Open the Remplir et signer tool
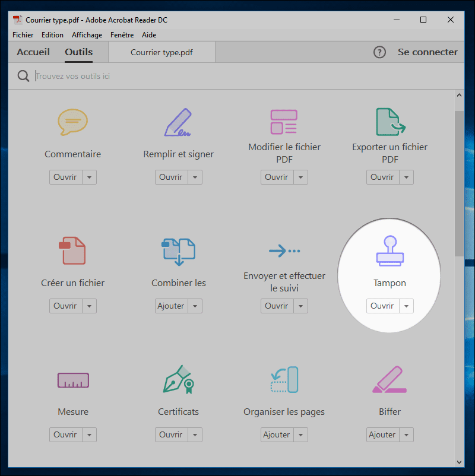The width and height of the screenshot is (475, 476). click(171, 177)
